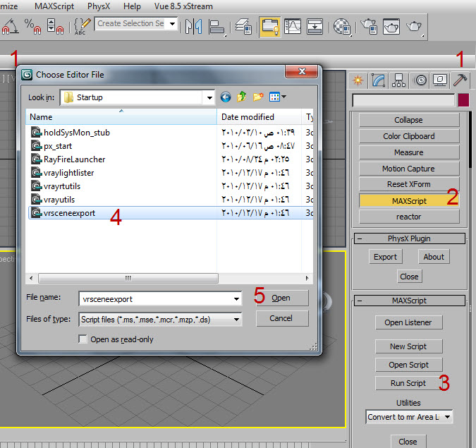Sort by the Name column header
The image size is (476, 448).
[x=121, y=117]
